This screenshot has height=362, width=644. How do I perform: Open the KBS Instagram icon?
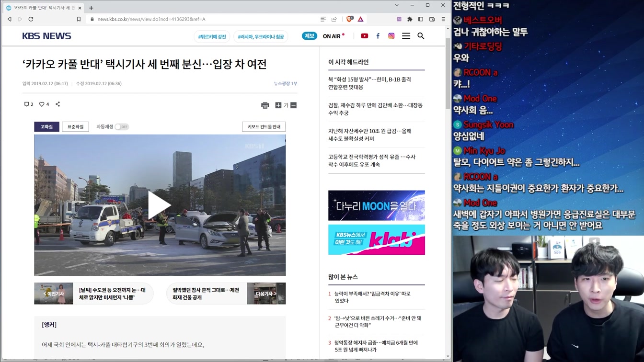click(x=391, y=36)
